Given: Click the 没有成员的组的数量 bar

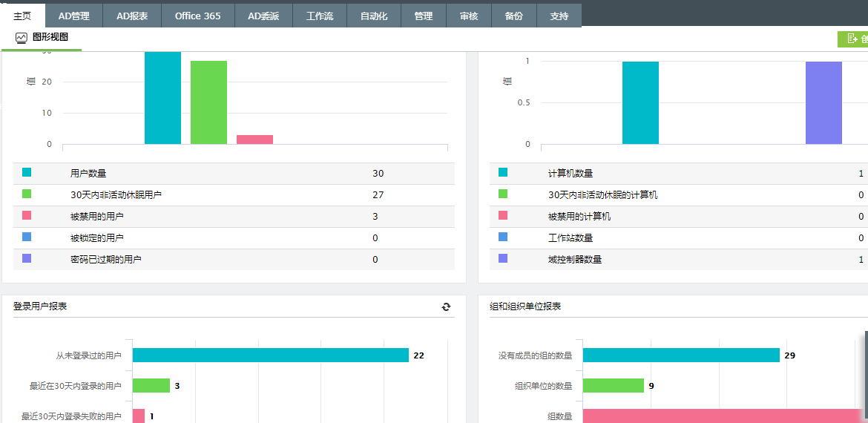Looking at the screenshot, I should coord(680,355).
